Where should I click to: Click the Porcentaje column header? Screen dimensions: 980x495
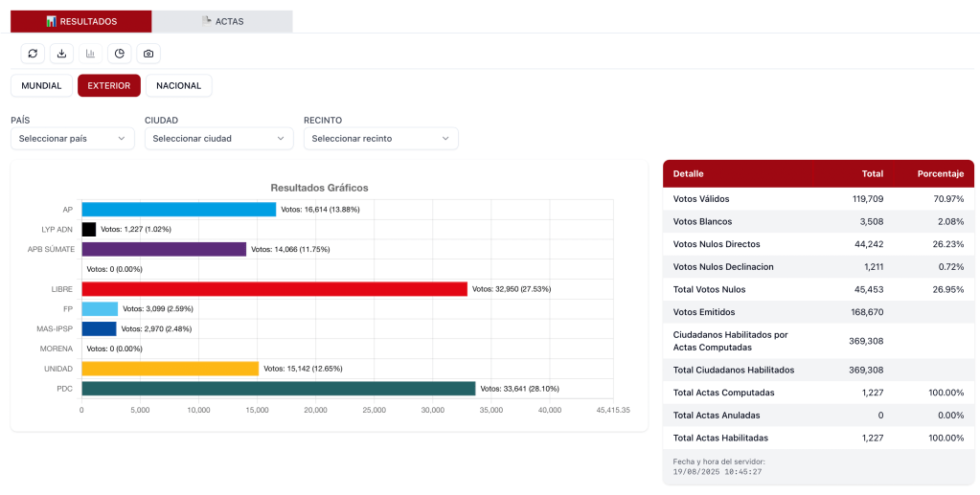tap(940, 174)
